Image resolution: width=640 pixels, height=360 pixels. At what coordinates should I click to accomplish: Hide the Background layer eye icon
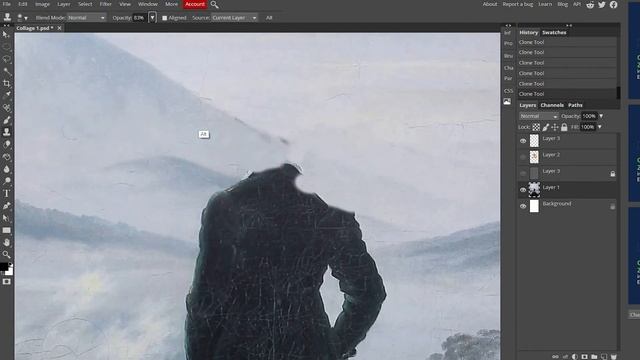point(523,206)
